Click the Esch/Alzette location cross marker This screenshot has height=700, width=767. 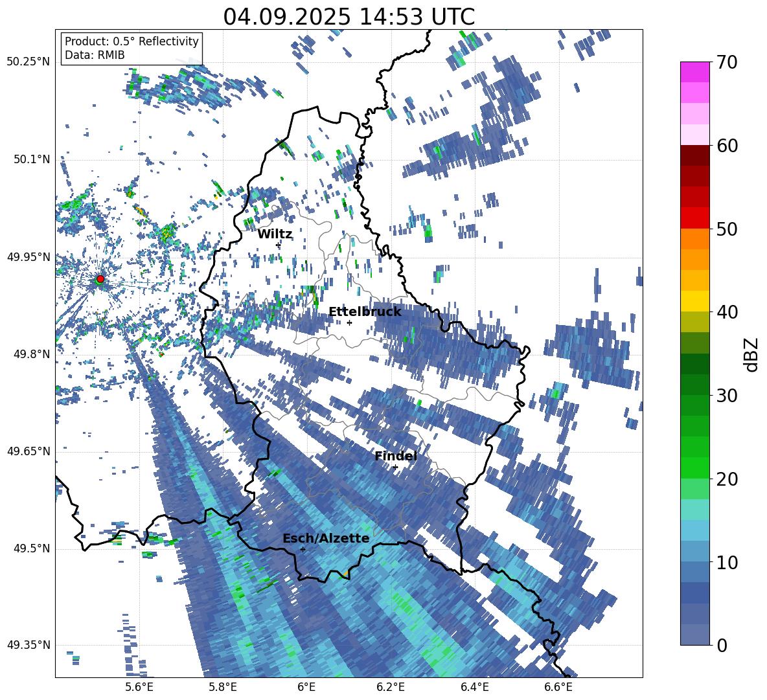coord(303,549)
